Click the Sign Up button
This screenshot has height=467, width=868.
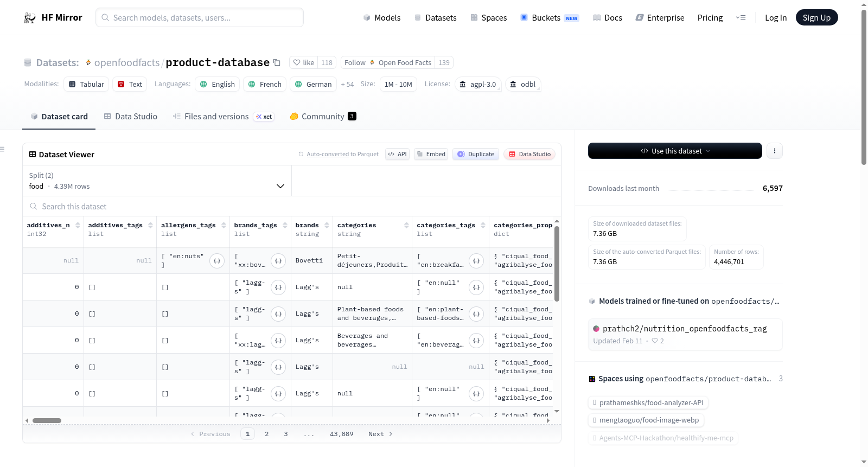pos(816,17)
